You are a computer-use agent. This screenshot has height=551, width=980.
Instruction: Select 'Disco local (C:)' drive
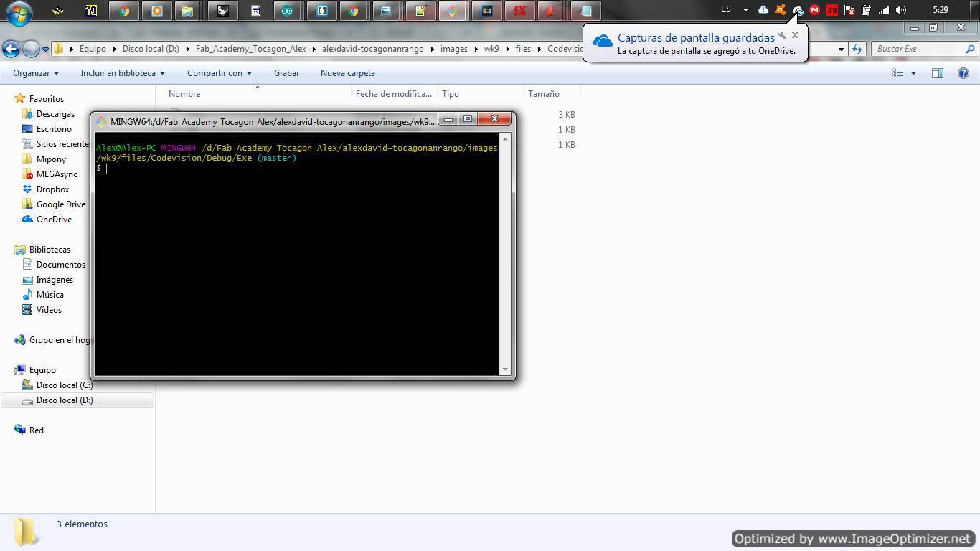click(x=65, y=385)
